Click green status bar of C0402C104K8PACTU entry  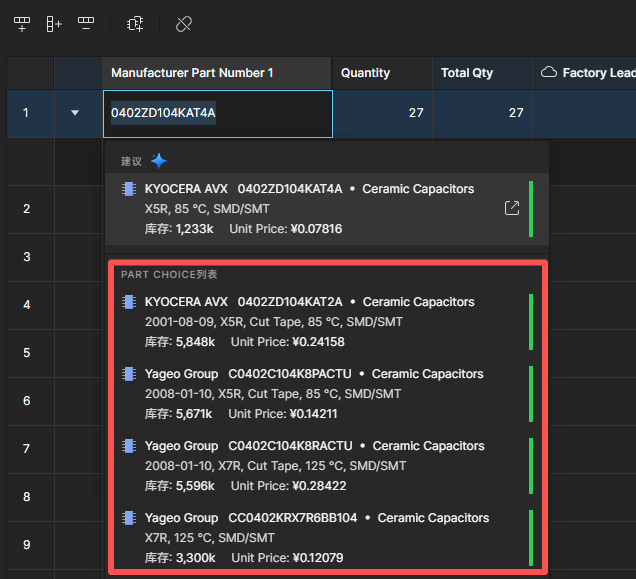[x=531, y=394]
